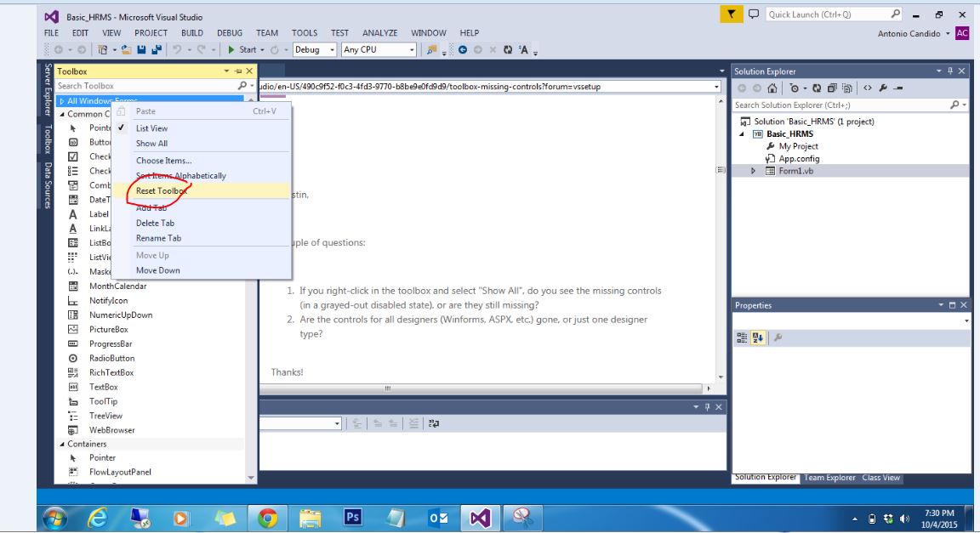Click the Start debugging button
This screenshot has width=980, height=533.
242,49
